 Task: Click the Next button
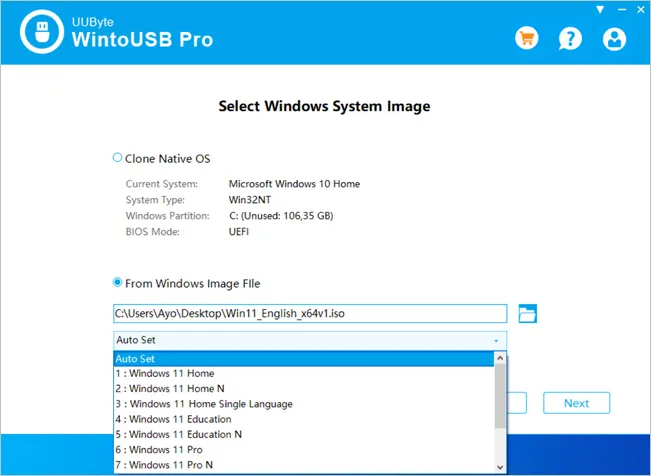coord(576,403)
